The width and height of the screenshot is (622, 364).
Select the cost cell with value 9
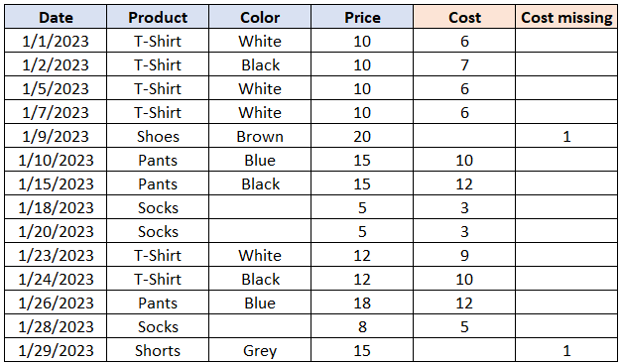point(464,255)
